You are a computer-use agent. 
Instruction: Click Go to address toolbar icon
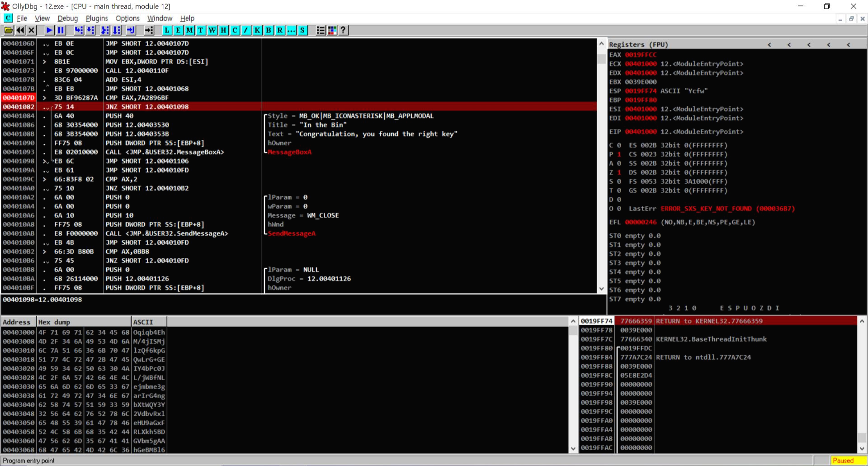(x=149, y=30)
